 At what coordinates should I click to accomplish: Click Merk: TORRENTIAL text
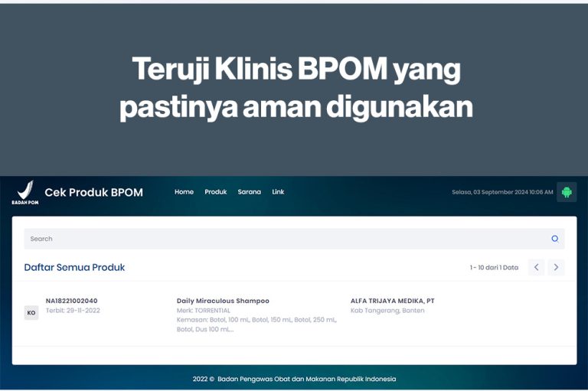[204, 311]
